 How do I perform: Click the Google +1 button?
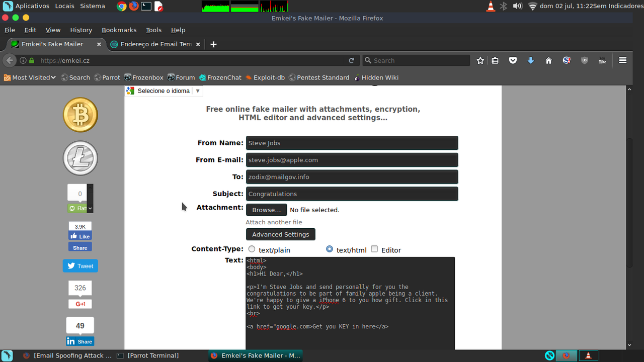coord(80,304)
